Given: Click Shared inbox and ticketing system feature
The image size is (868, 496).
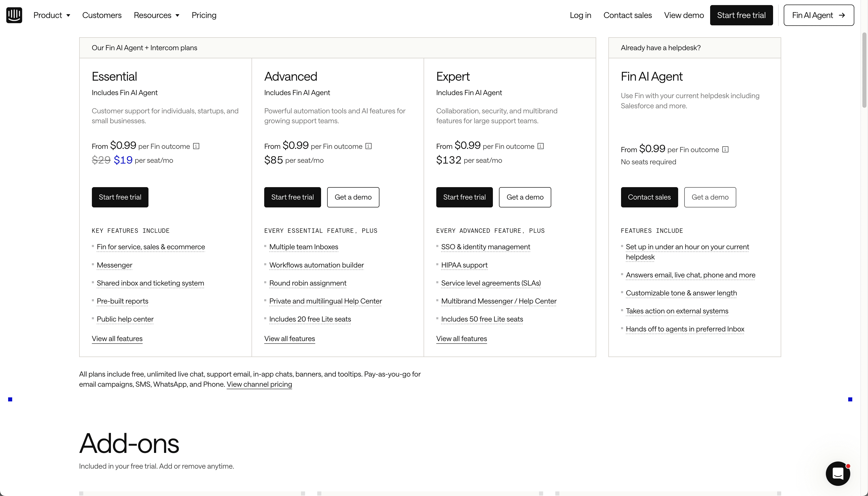Looking at the screenshot, I should 150,283.
